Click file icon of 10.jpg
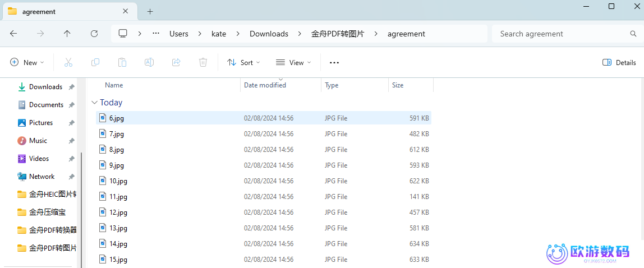The height and width of the screenshot is (268, 644). pyautogui.click(x=103, y=181)
